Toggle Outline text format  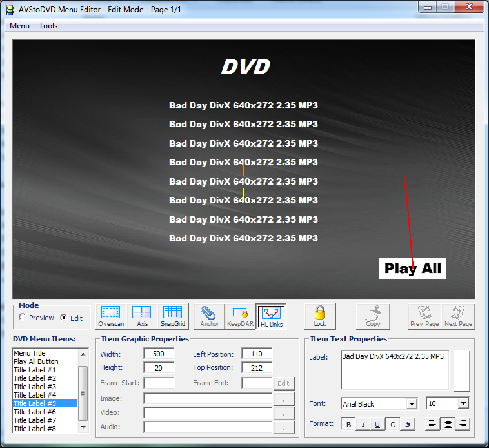(393, 424)
